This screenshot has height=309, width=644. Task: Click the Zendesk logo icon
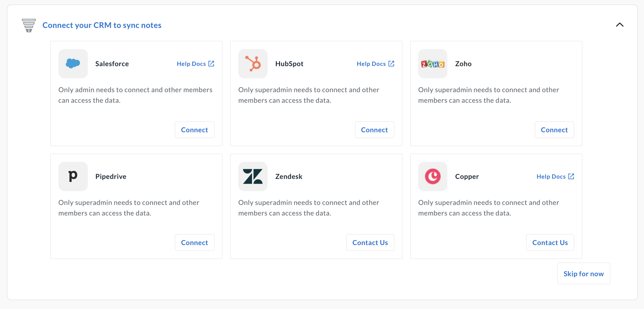pyautogui.click(x=253, y=176)
